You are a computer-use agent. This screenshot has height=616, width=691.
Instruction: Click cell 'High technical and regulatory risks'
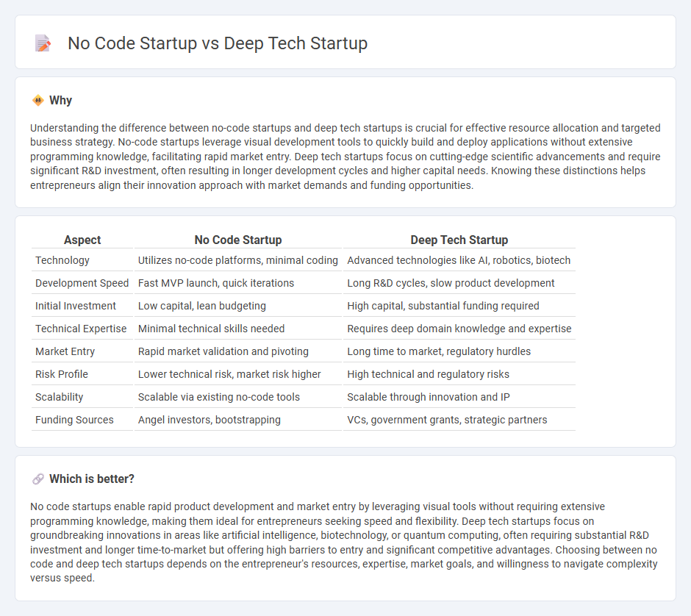tap(428, 374)
